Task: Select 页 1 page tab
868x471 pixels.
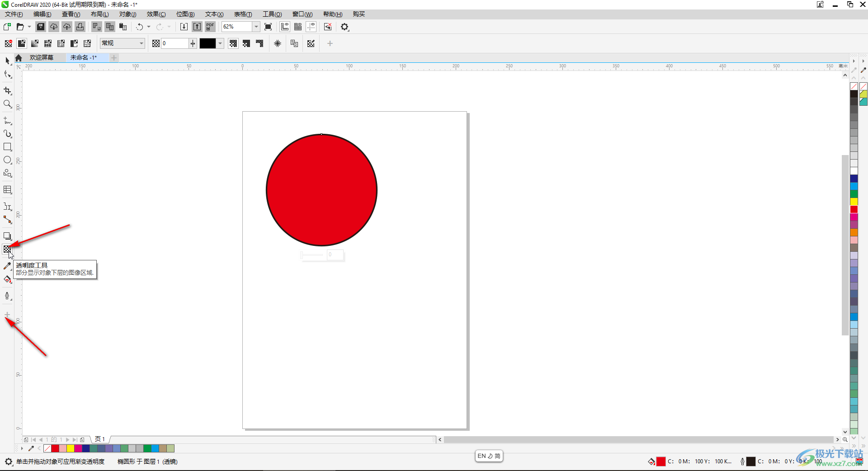Action: [100, 439]
